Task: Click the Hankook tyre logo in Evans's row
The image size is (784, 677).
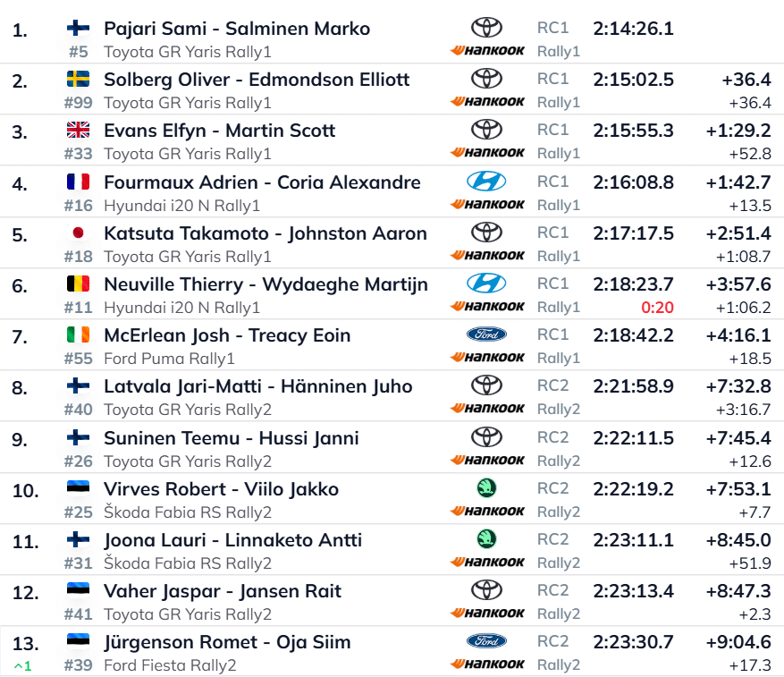Action: tap(487, 152)
